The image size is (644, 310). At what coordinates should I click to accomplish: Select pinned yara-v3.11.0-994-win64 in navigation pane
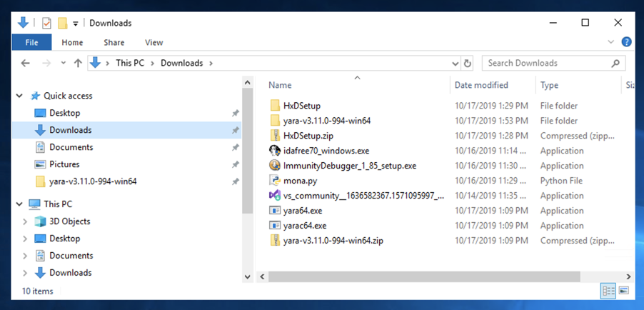click(x=93, y=181)
